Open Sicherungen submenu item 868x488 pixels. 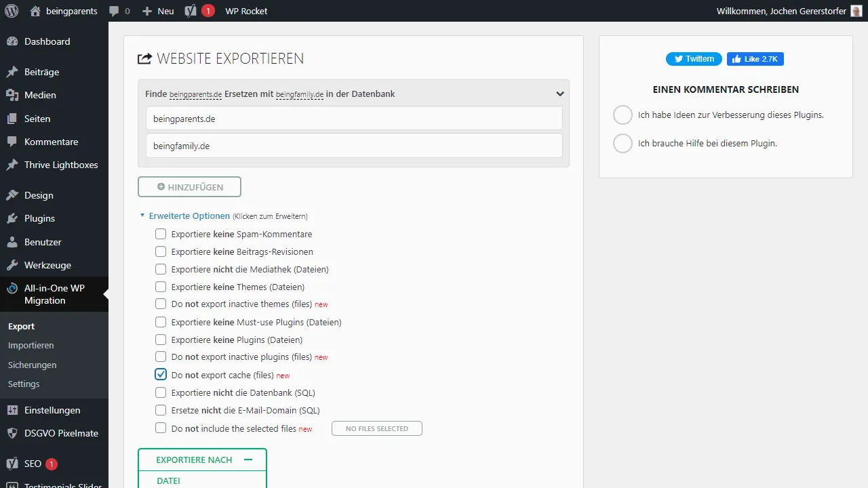coord(33,365)
